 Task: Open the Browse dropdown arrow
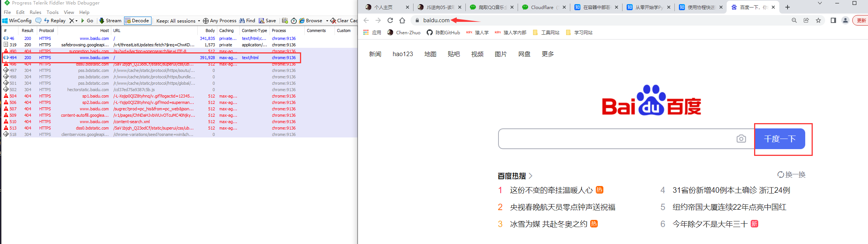327,21
